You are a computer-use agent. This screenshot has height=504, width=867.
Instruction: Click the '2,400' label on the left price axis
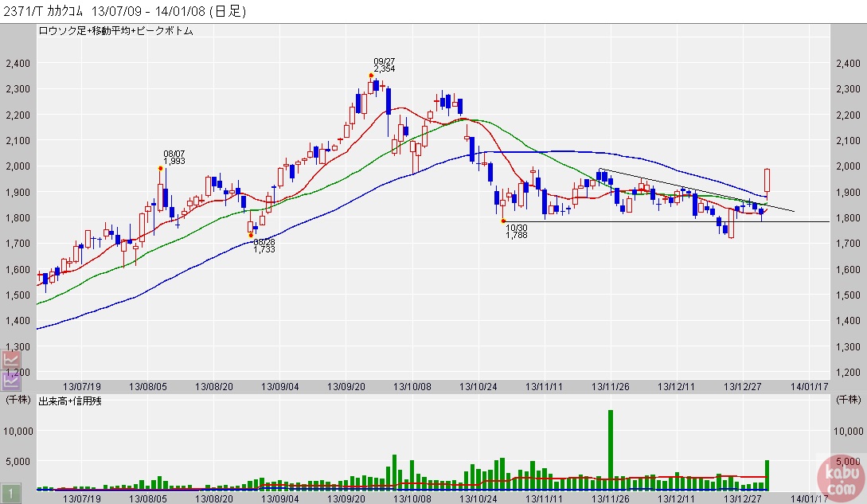click(x=18, y=63)
